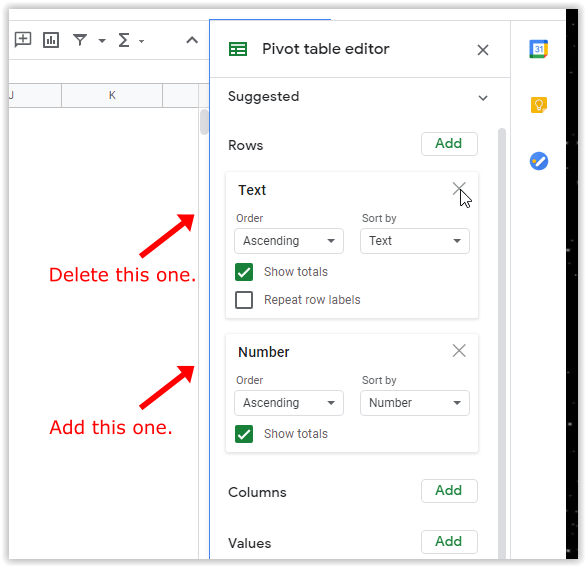Click the insert chart icon
This screenshot has width=586, height=567.
pos(51,40)
